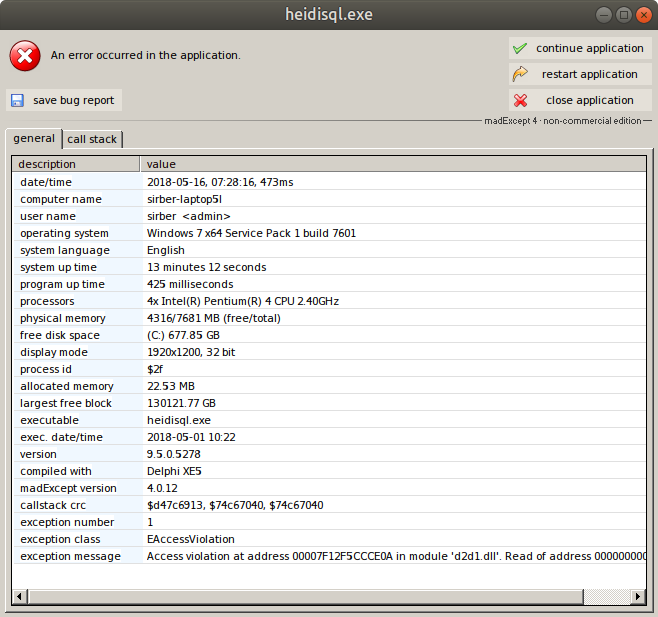Restart the application

click(580, 74)
